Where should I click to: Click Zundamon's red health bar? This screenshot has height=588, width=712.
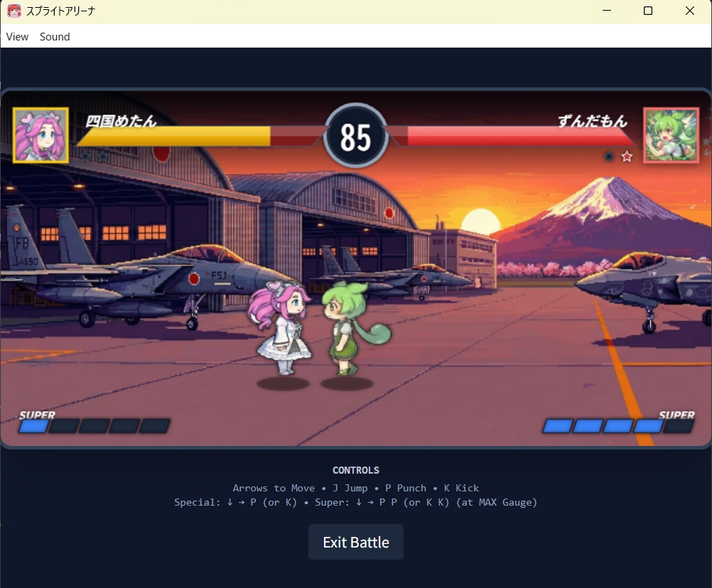(512, 136)
